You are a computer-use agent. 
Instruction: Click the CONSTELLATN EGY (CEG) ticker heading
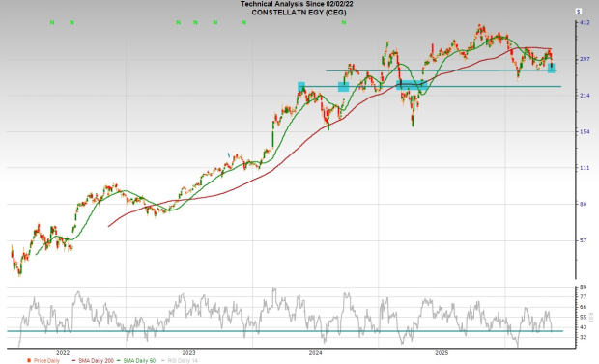pyautogui.click(x=299, y=13)
